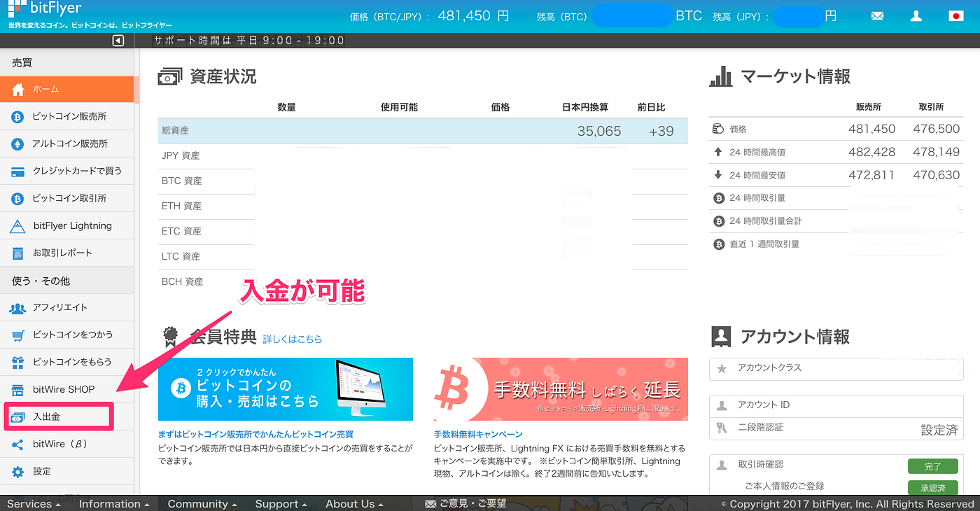Click 24 時間最高値 row

[x=836, y=152]
